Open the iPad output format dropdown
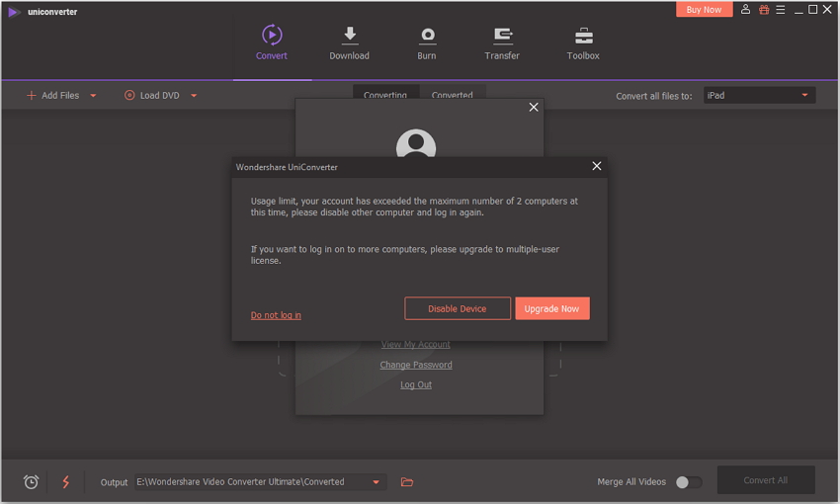The height and width of the screenshot is (504, 840). coord(760,95)
